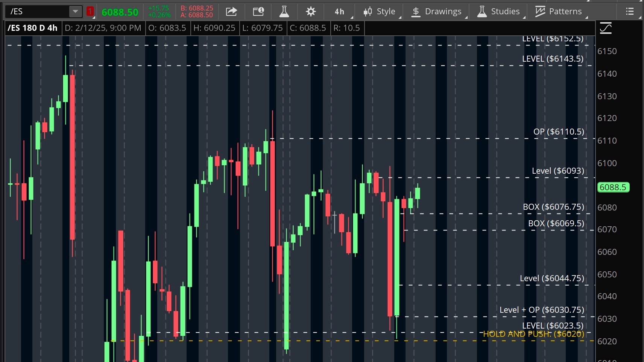The width and height of the screenshot is (644, 362).
Task: Click the red alert badge next to symbol
Action: click(90, 11)
